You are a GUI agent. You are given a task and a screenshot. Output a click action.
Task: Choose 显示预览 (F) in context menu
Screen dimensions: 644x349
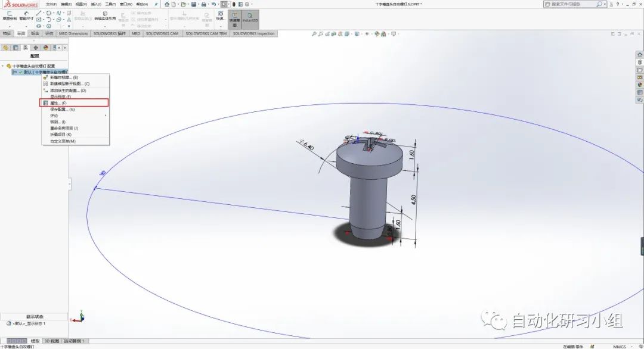click(x=76, y=97)
